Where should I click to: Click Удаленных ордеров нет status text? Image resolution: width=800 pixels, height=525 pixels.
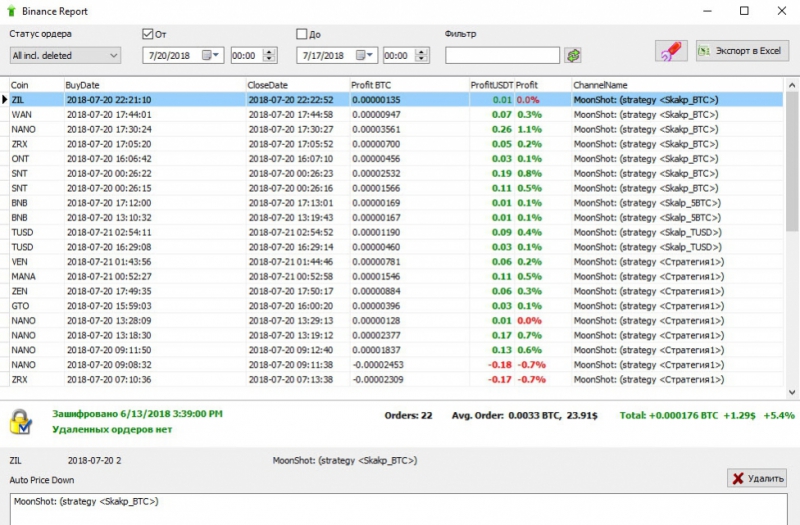(112, 429)
